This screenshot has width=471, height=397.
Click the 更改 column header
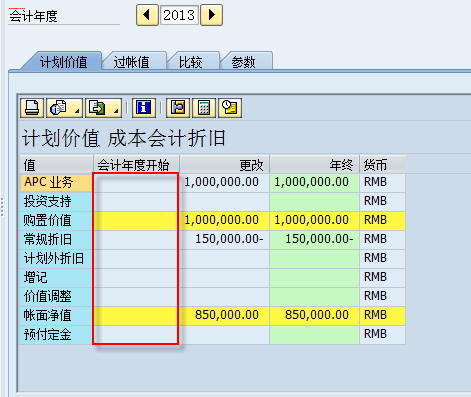(x=225, y=165)
